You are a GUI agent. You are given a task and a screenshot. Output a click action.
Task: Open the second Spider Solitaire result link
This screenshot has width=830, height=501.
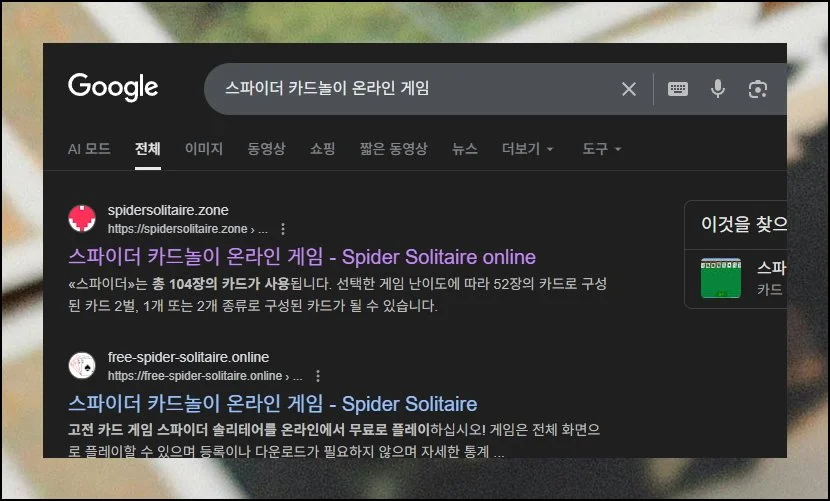pyautogui.click(x=272, y=404)
